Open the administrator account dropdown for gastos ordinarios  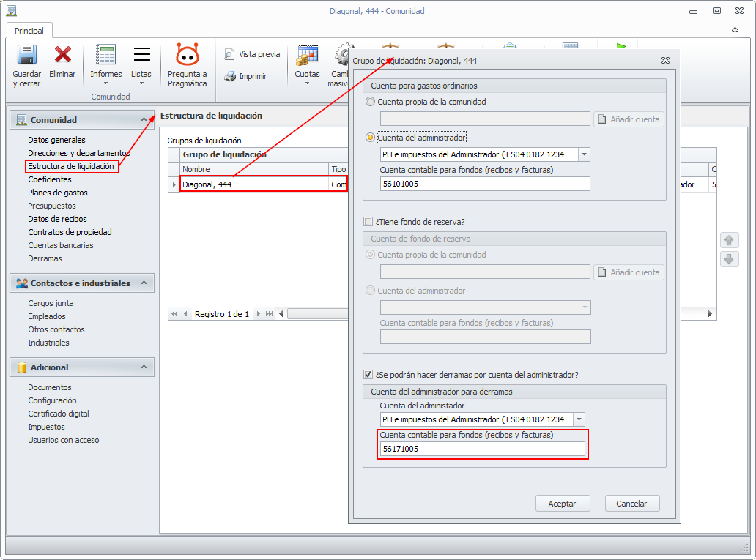point(584,154)
